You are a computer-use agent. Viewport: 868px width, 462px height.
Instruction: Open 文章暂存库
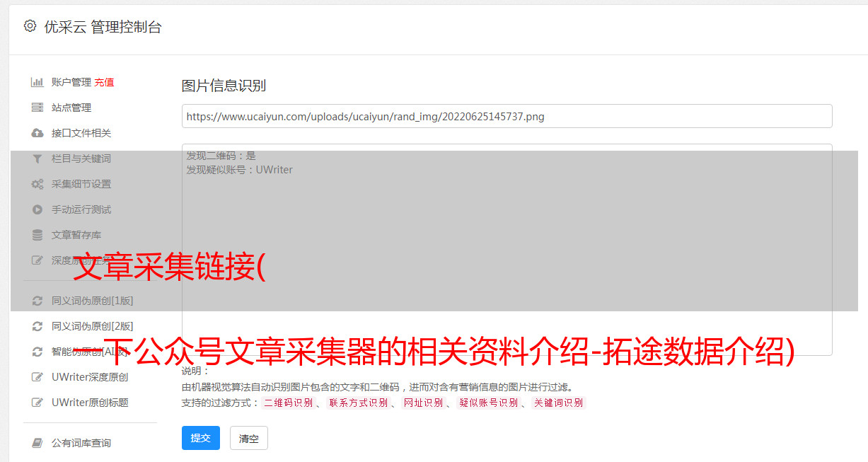click(76, 235)
